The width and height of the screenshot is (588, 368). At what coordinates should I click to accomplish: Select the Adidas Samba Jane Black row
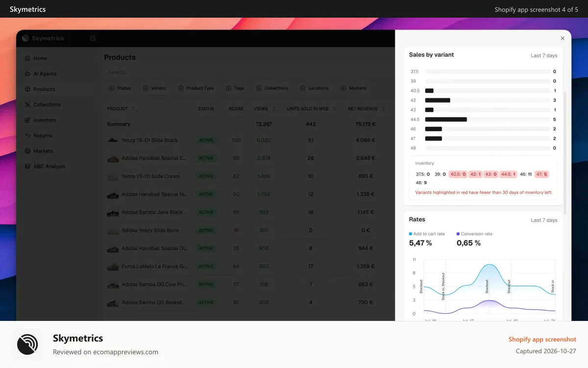click(249, 212)
